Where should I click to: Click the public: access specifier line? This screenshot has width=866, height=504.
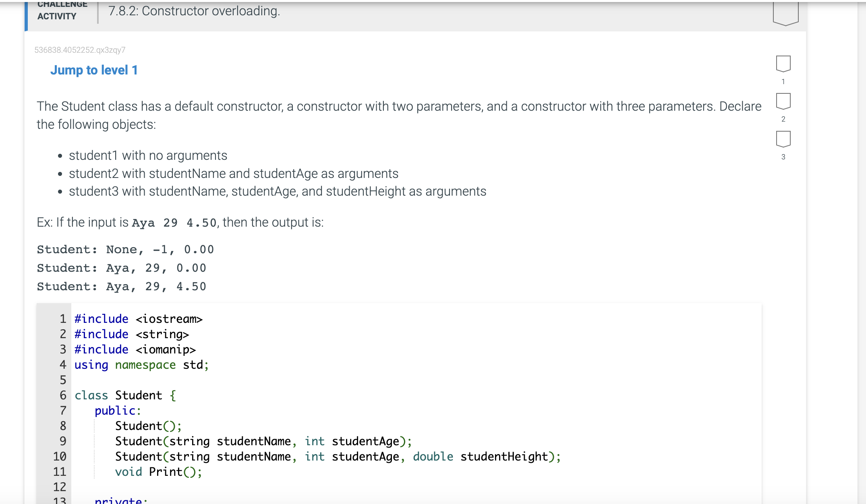118,411
